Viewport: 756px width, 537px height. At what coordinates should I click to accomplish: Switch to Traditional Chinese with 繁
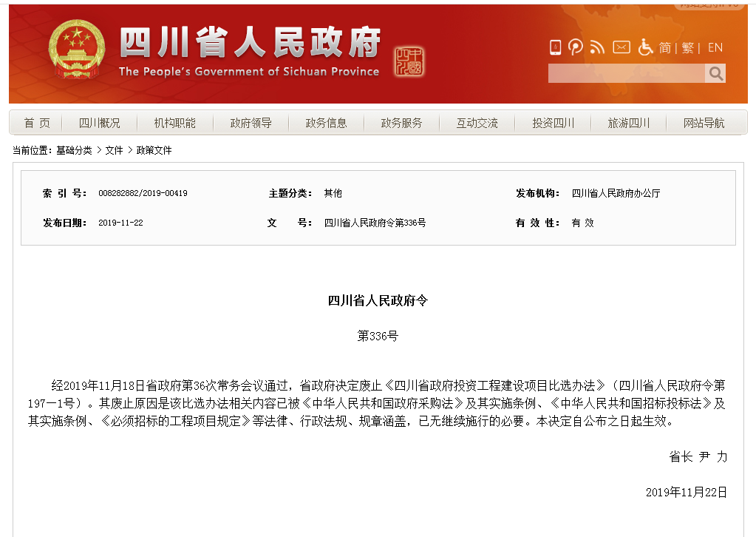point(687,47)
